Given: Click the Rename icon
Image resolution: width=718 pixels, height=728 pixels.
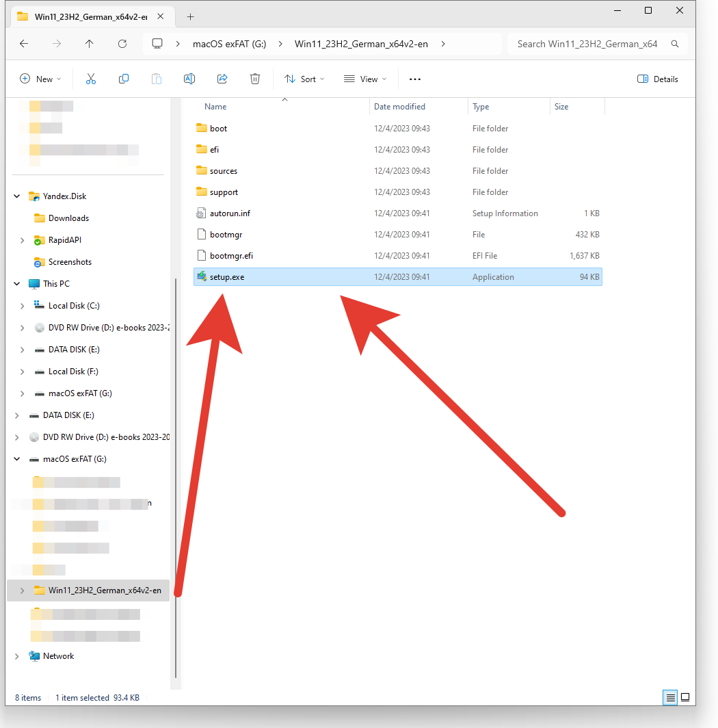Looking at the screenshot, I should tap(189, 79).
